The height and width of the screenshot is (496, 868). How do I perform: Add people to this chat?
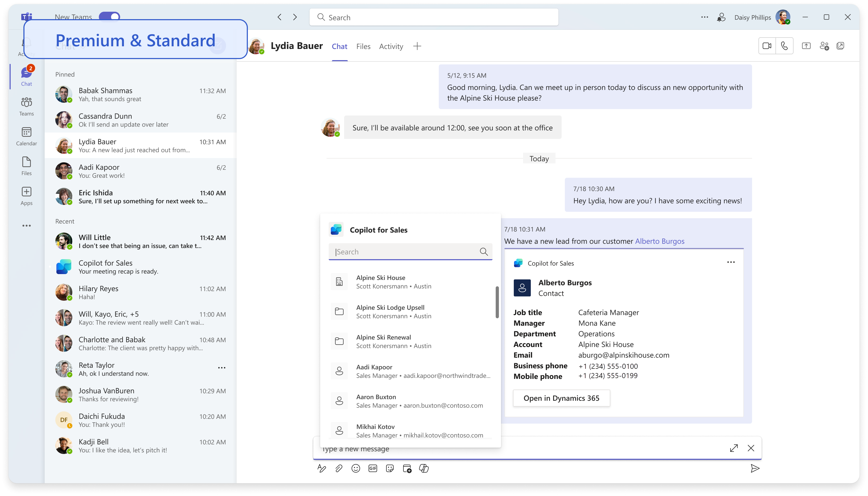coord(824,45)
